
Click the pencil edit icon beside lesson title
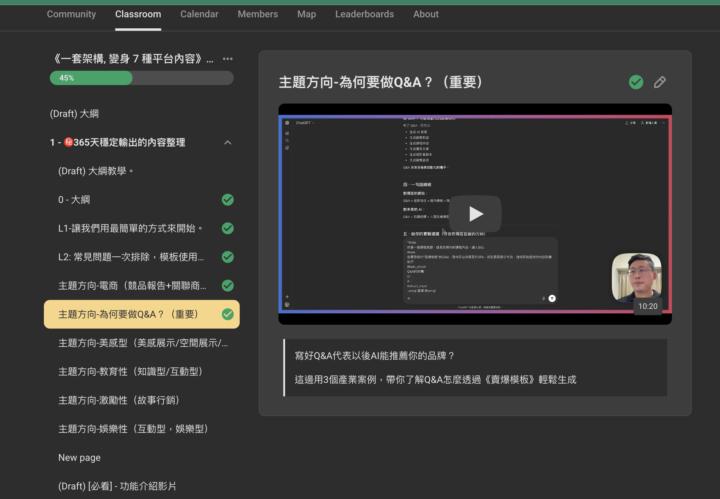660,82
